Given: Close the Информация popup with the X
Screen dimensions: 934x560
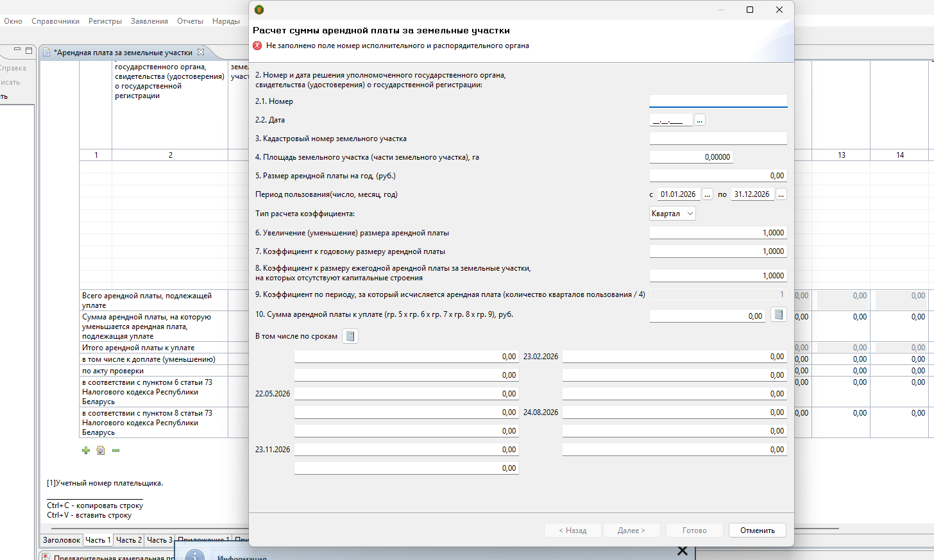Looking at the screenshot, I should tap(683, 551).
